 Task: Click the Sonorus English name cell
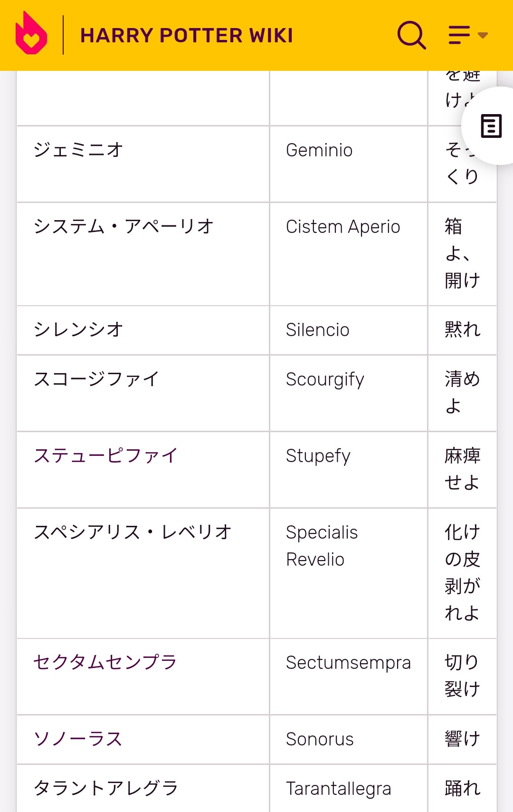click(x=349, y=740)
